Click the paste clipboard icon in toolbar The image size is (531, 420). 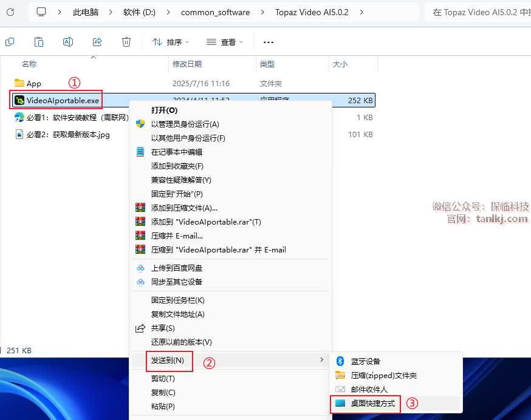pyautogui.click(x=39, y=42)
